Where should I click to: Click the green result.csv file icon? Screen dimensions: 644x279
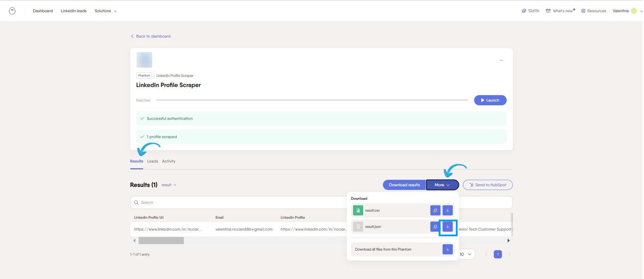tap(358, 210)
